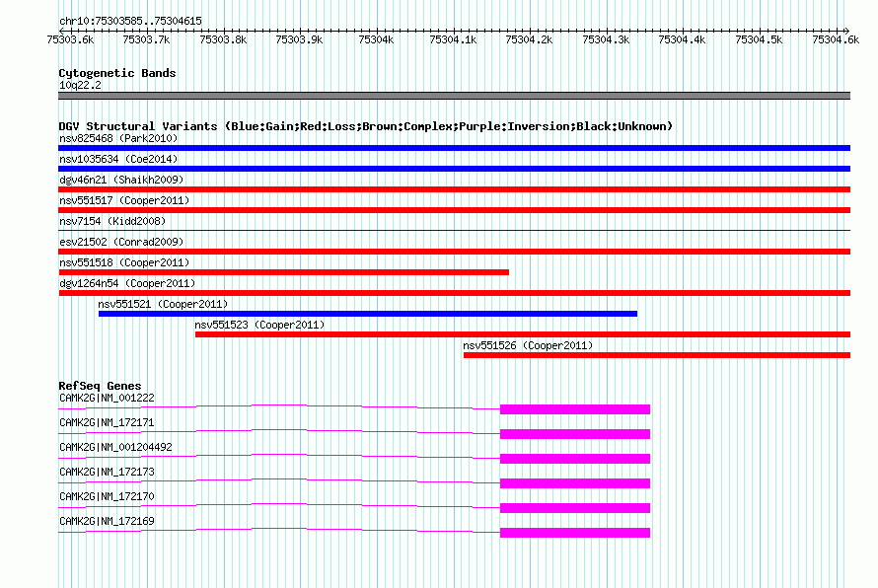
Task: Click the esv21502 (Conrad2009) label
Action: [121, 242]
